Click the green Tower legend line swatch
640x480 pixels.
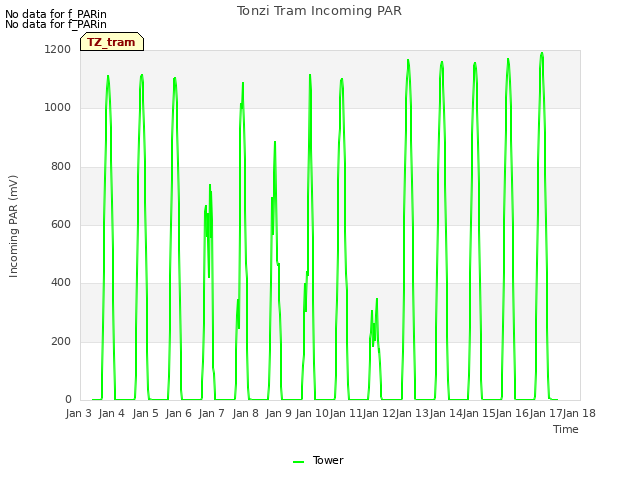tap(298, 462)
